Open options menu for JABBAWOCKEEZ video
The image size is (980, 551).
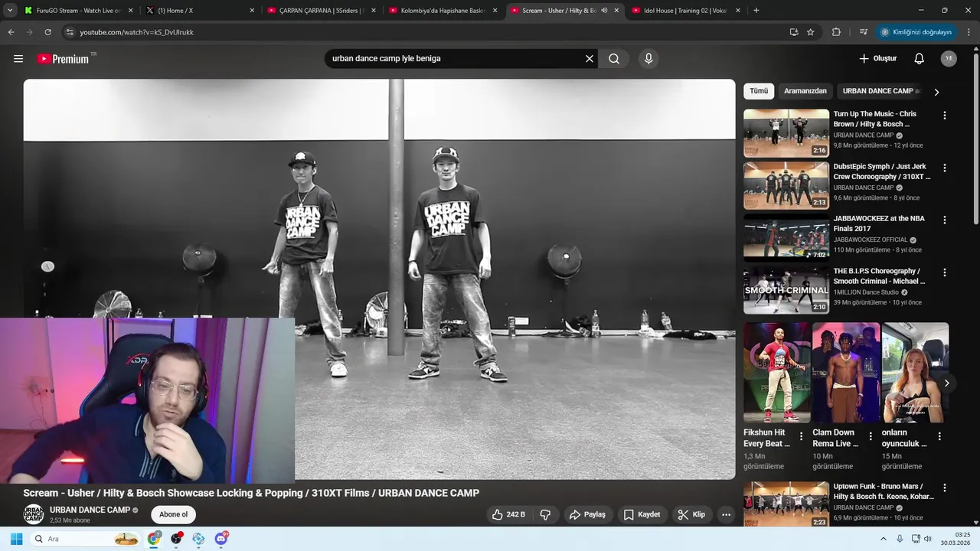point(945,220)
